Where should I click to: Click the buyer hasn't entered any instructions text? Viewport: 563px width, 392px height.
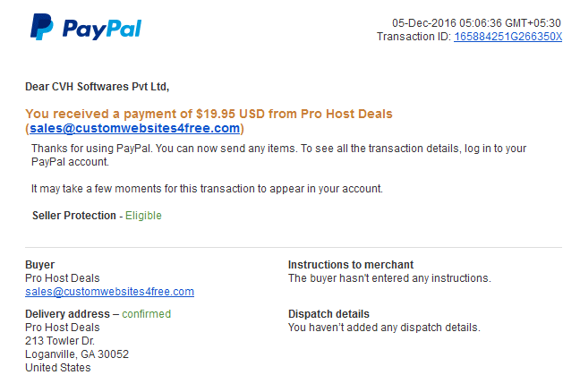[389, 278]
